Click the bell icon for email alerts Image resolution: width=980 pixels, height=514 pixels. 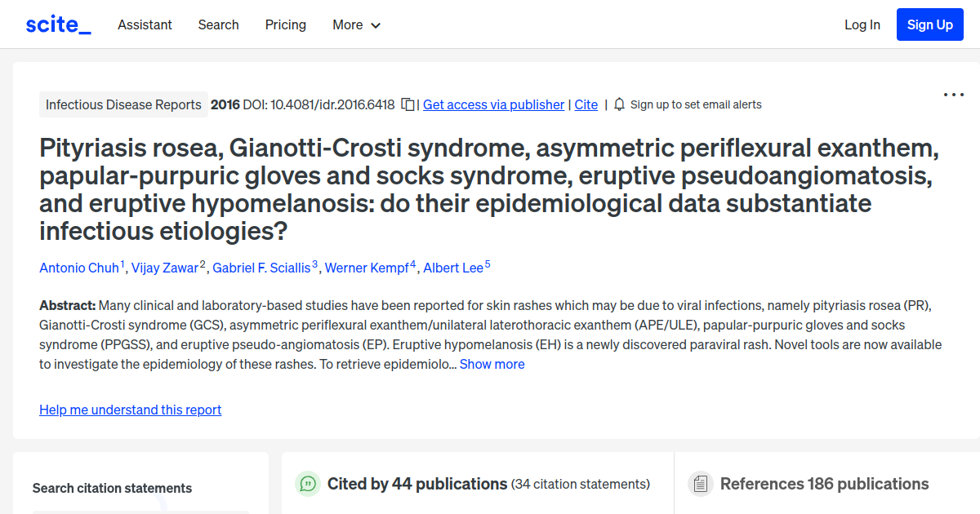click(x=619, y=104)
